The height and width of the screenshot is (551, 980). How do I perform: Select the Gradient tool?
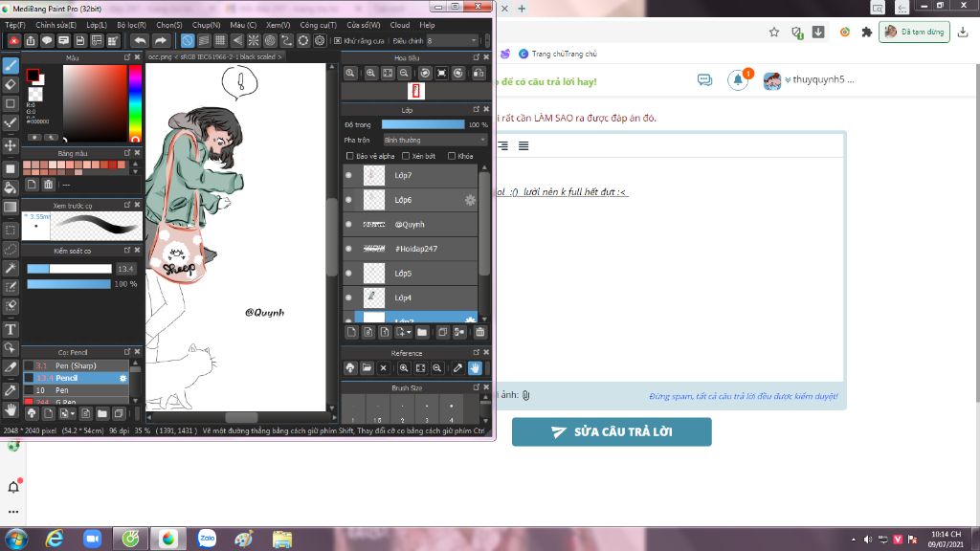11,207
